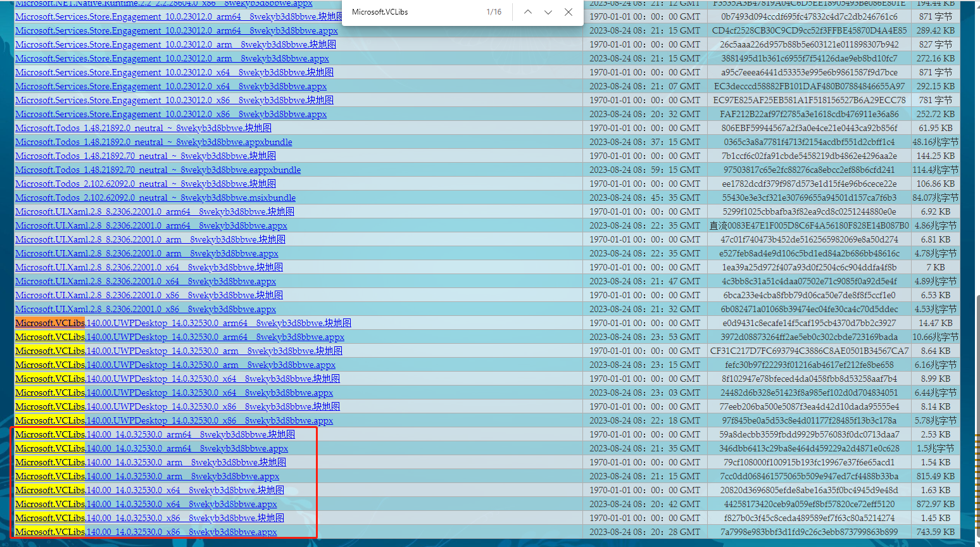
Task: Go to previous find match arrow
Action: tap(527, 12)
